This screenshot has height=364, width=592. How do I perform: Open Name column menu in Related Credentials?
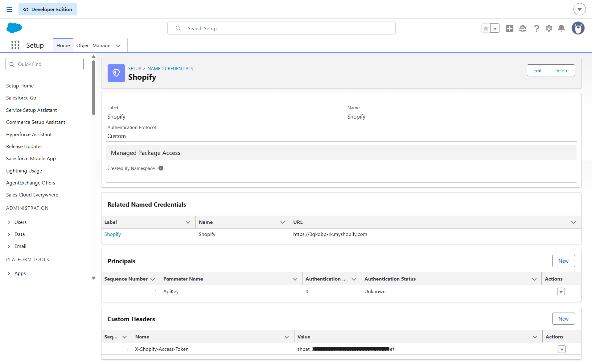tap(282, 222)
